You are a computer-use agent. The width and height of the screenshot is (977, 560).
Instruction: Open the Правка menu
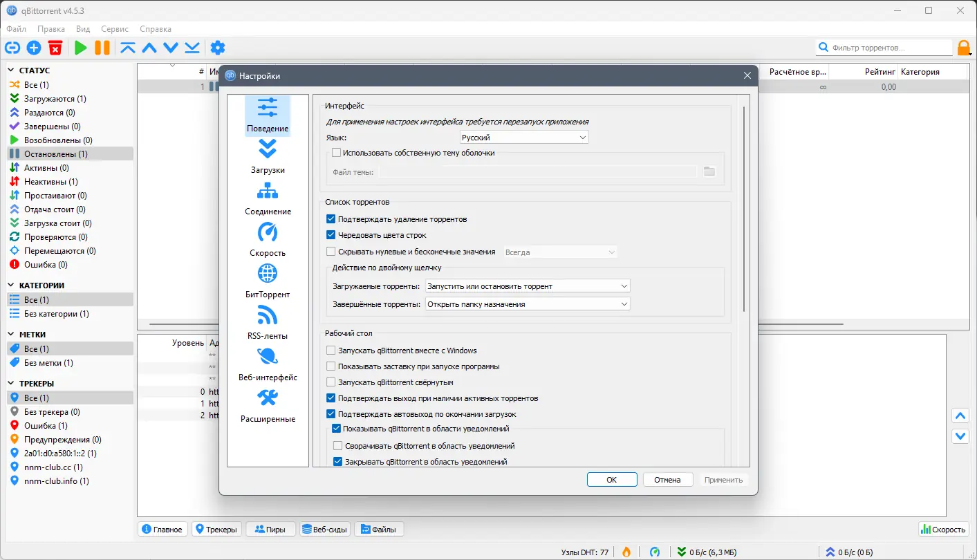point(51,29)
